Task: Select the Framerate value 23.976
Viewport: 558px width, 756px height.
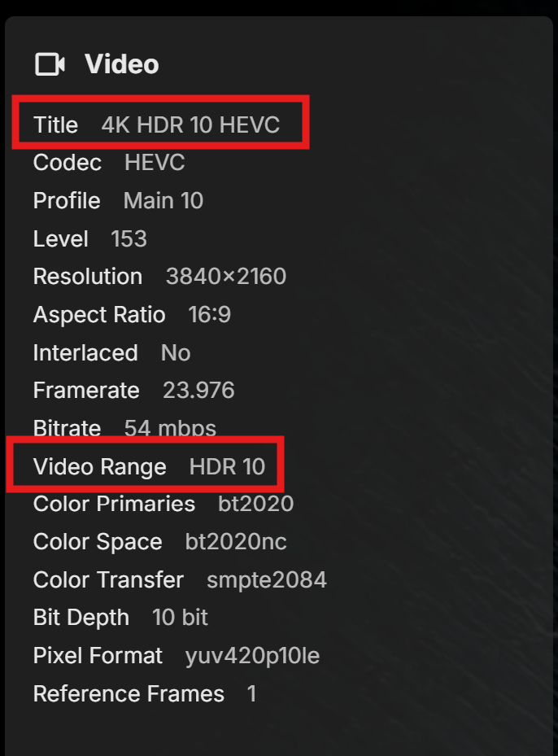Action: (x=198, y=391)
